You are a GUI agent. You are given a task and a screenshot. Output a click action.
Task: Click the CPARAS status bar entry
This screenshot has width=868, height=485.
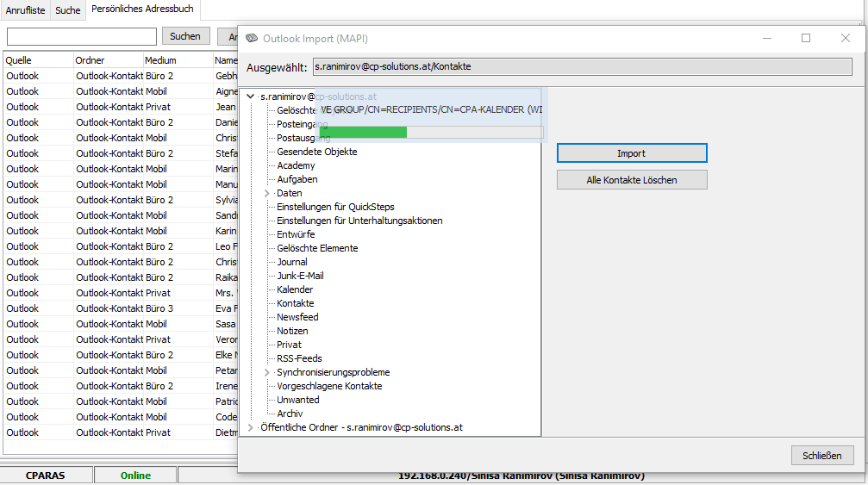46,475
